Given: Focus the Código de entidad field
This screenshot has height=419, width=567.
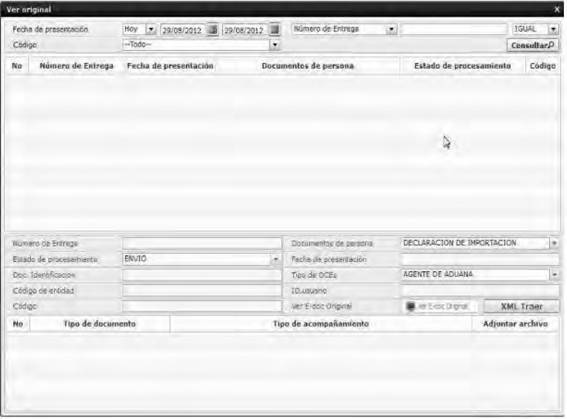Looking at the screenshot, I should click(202, 291).
